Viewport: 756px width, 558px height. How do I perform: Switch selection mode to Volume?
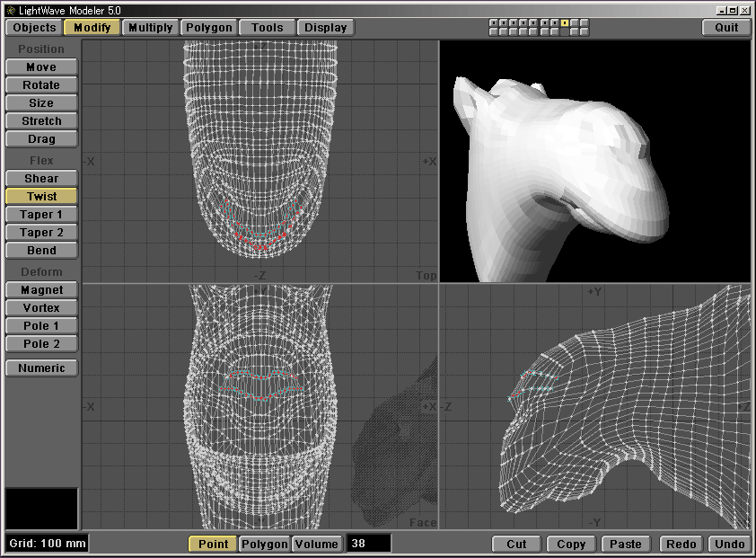317,544
